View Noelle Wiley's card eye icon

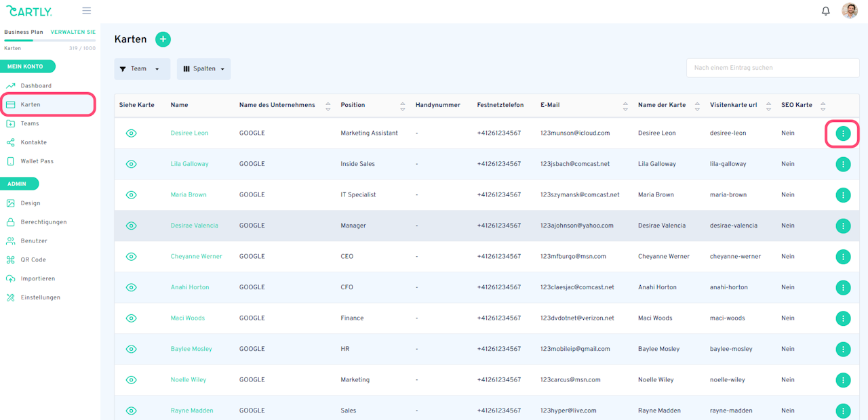[132, 380]
